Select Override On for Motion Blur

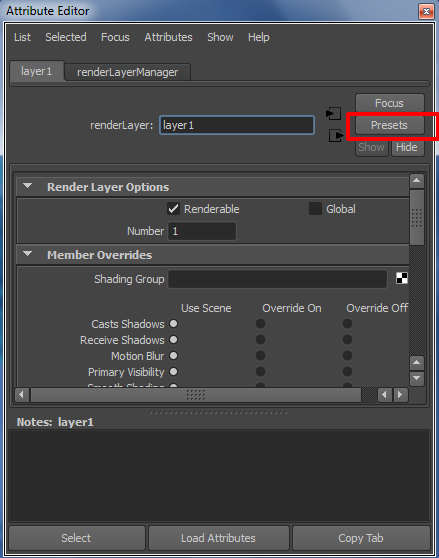click(260, 356)
